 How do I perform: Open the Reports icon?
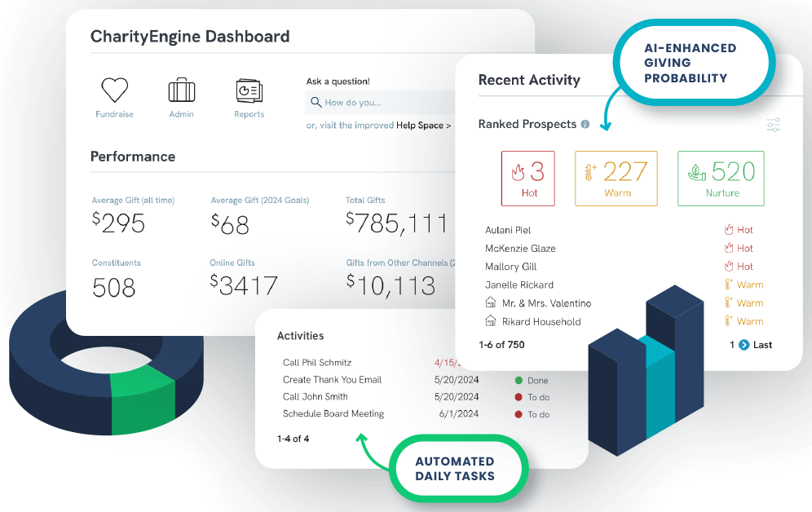249,90
